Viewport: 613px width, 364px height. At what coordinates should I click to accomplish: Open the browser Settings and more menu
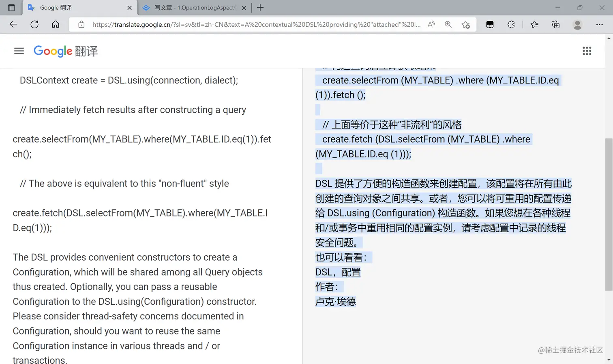pyautogui.click(x=600, y=25)
